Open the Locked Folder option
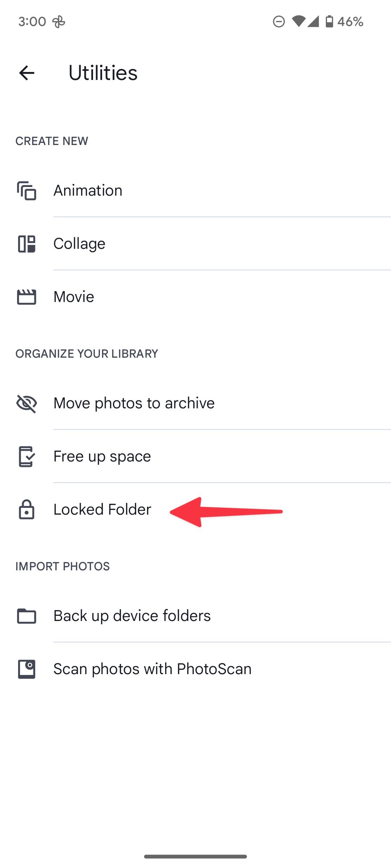The width and height of the screenshot is (391, 868). coord(102,509)
